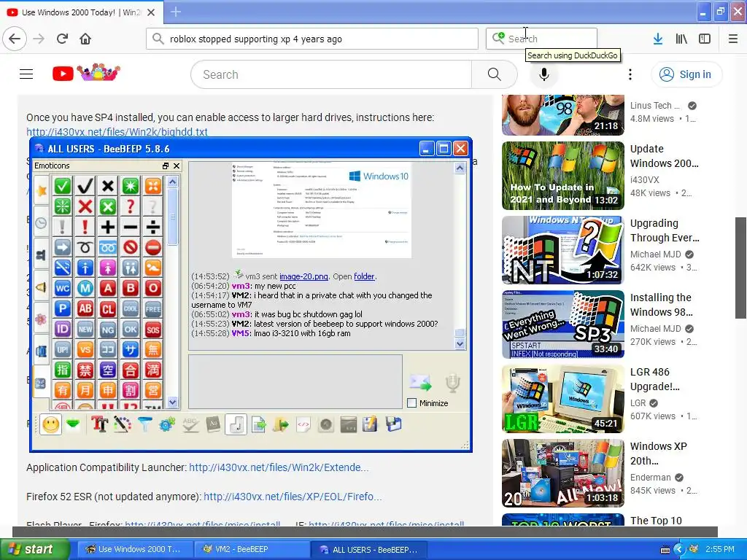This screenshot has width=747, height=560.
Task: Insert the red question mark emoticon
Action: coord(131,206)
